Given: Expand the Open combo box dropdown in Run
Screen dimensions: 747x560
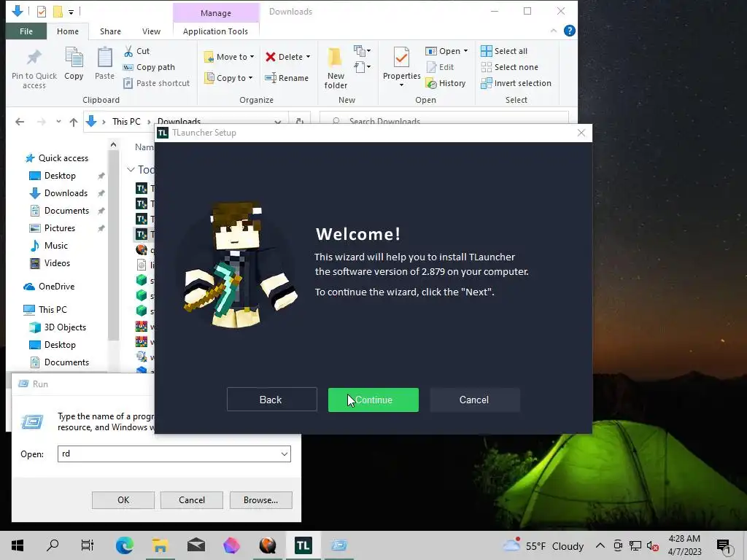Looking at the screenshot, I should pos(285,454).
